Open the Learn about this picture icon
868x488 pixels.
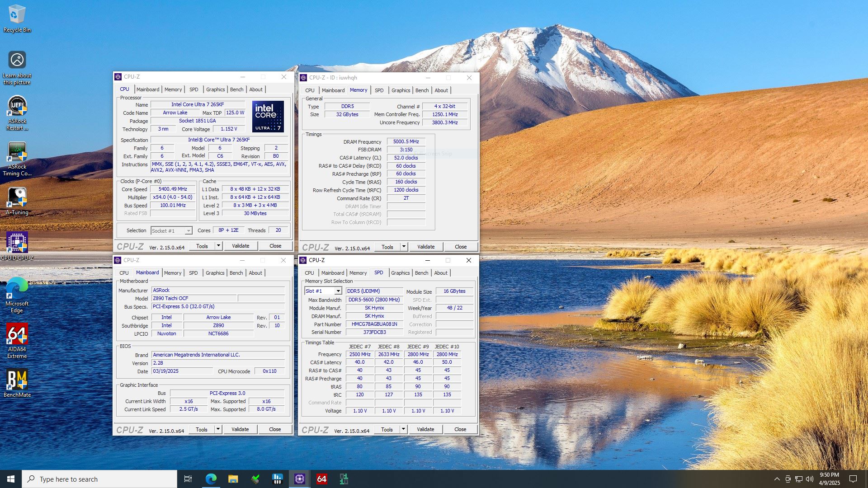click(17, 68)
